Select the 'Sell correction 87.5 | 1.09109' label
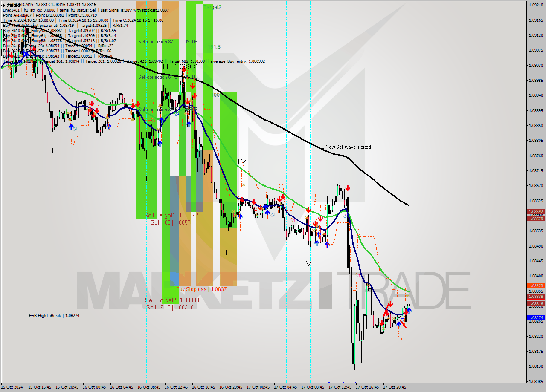Viewport: 546px width, 392px height. (x=168, y=42)
